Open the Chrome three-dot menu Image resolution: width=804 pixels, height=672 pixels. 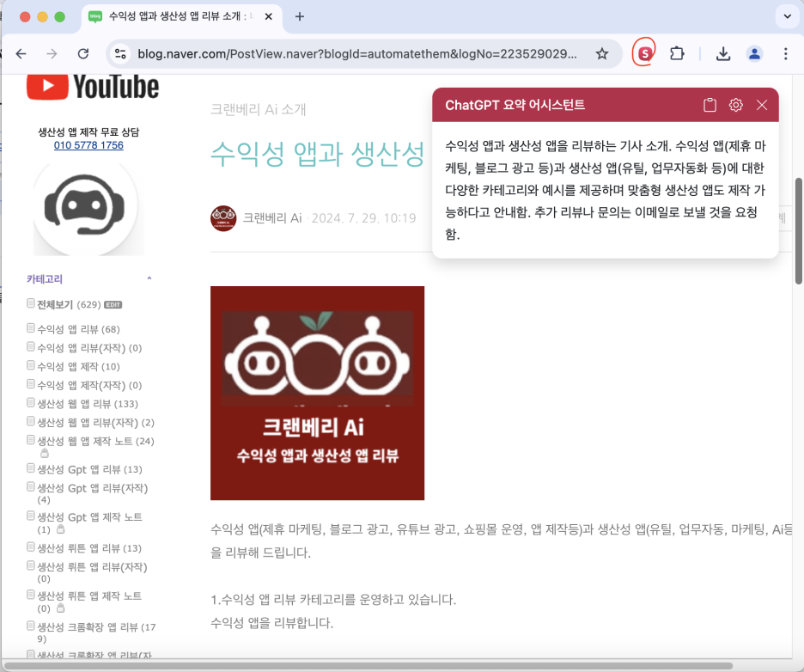pos(786,54)
